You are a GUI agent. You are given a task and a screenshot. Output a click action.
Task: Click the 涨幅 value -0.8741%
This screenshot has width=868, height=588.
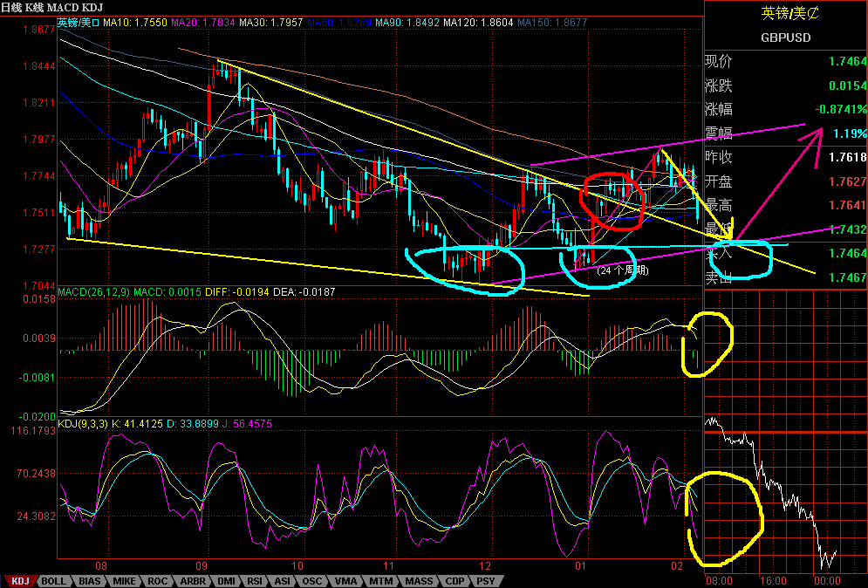[x=841, y=109]
